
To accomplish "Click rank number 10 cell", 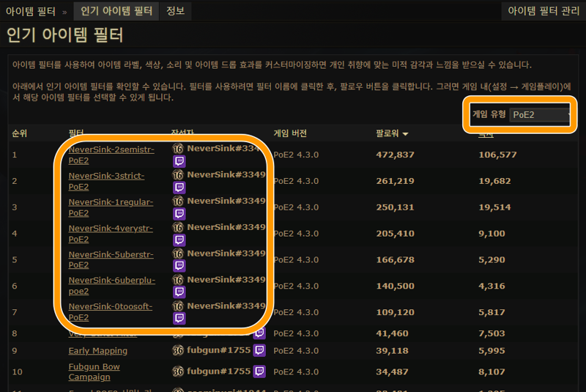I will 17,371.
